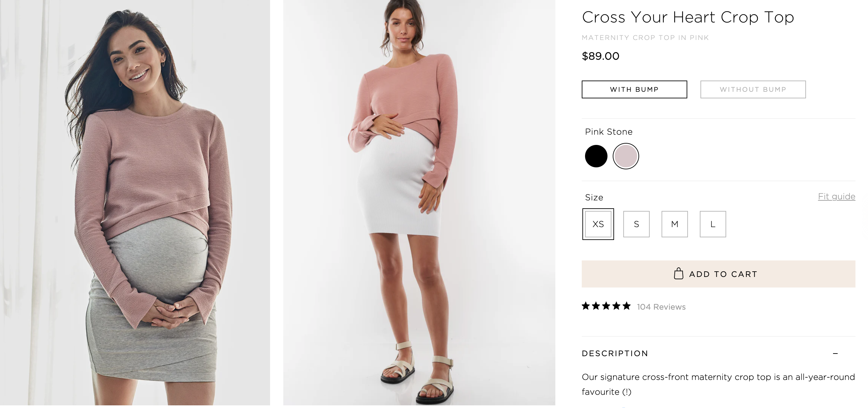
Task: Collapse the Description section with minus icon
Action: 835,354
